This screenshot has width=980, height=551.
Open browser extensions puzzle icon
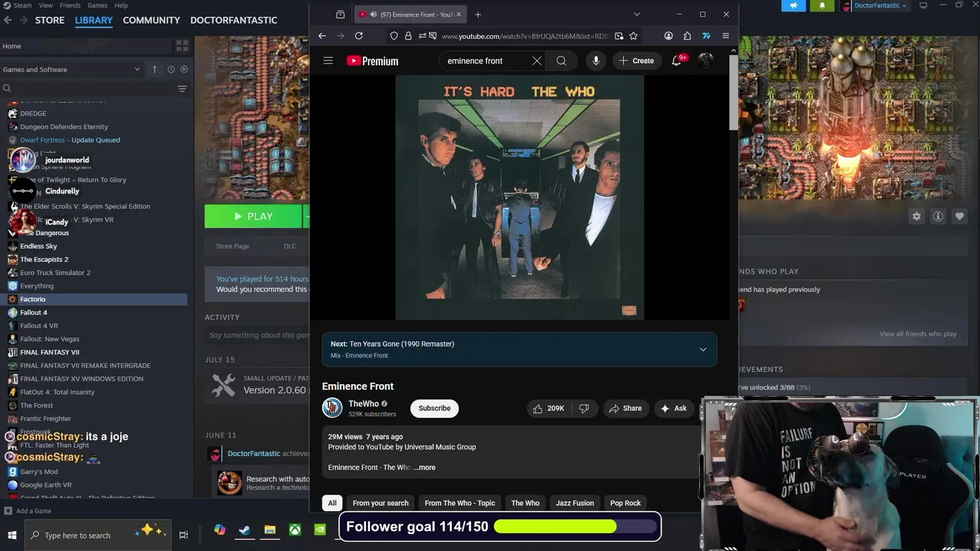click(x=687, y=36)
